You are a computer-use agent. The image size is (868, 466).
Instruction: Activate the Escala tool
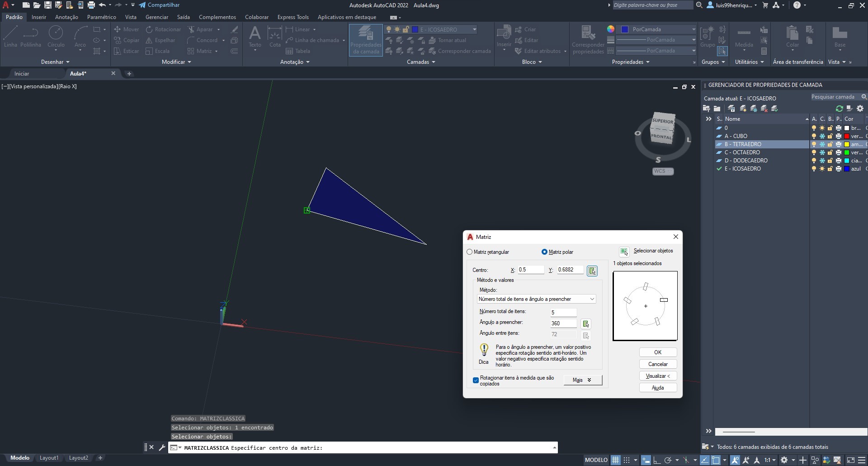(x=157, y=51)
